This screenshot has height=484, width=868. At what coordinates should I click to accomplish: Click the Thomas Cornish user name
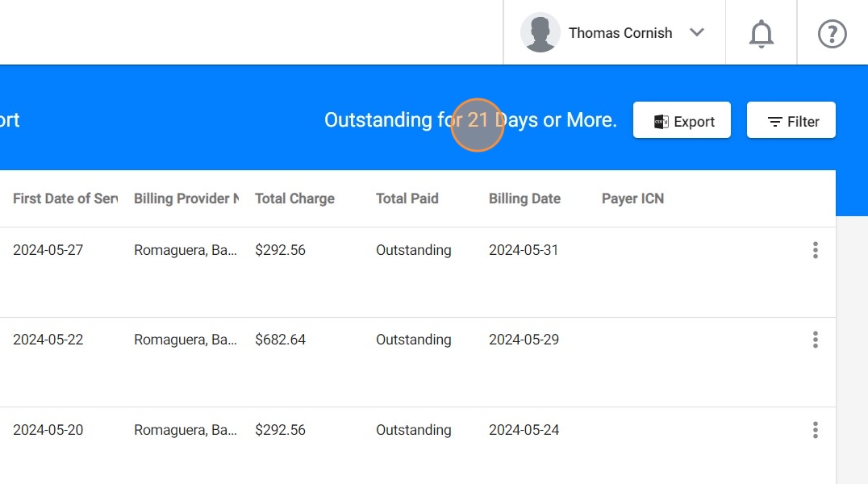[x=620, y=33]
